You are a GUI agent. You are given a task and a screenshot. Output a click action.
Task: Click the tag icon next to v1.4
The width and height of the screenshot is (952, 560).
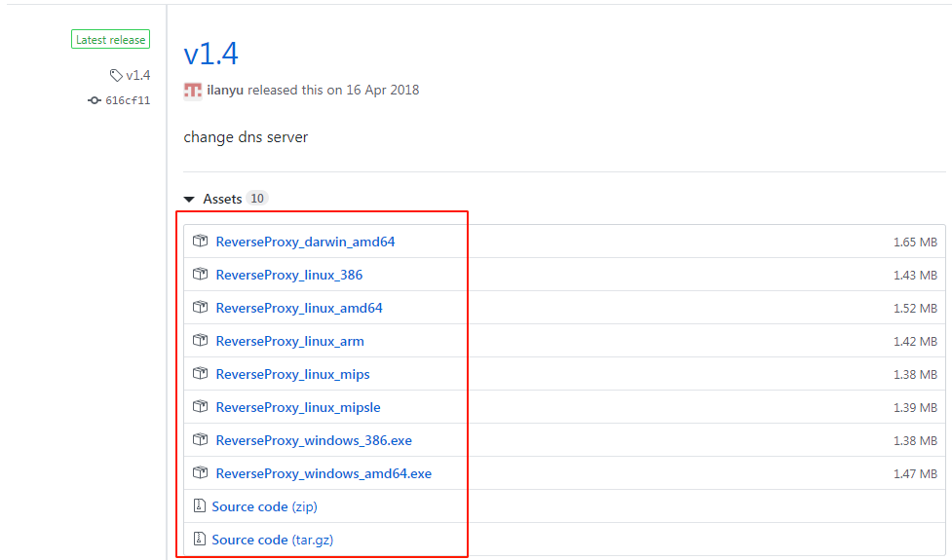[116, 75]
